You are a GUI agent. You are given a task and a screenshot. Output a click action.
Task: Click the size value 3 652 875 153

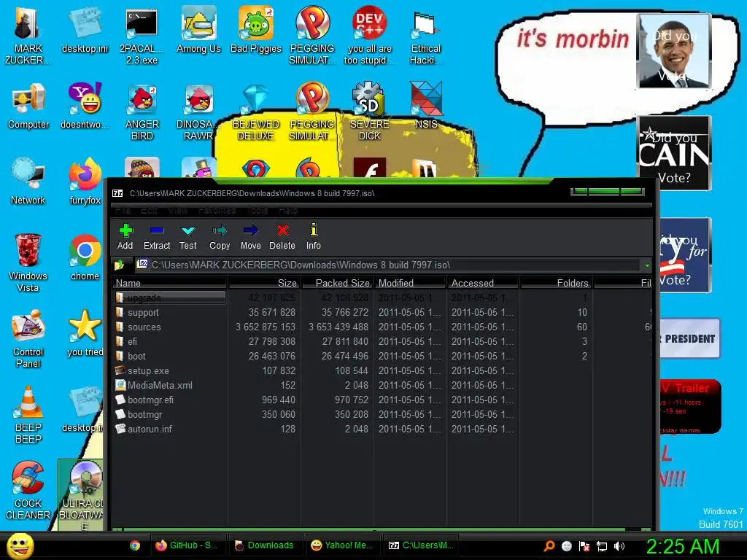point(266,327)
